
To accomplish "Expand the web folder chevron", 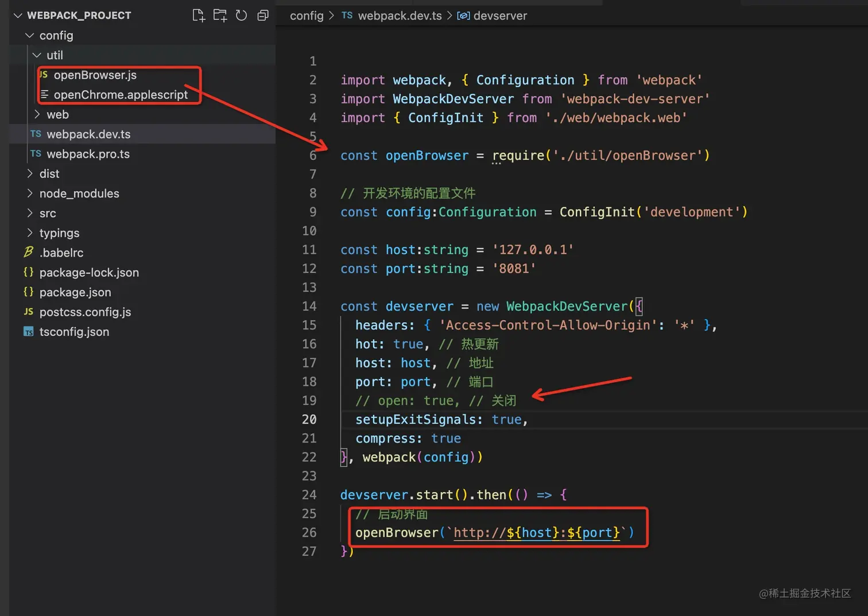I will point(37,114).
